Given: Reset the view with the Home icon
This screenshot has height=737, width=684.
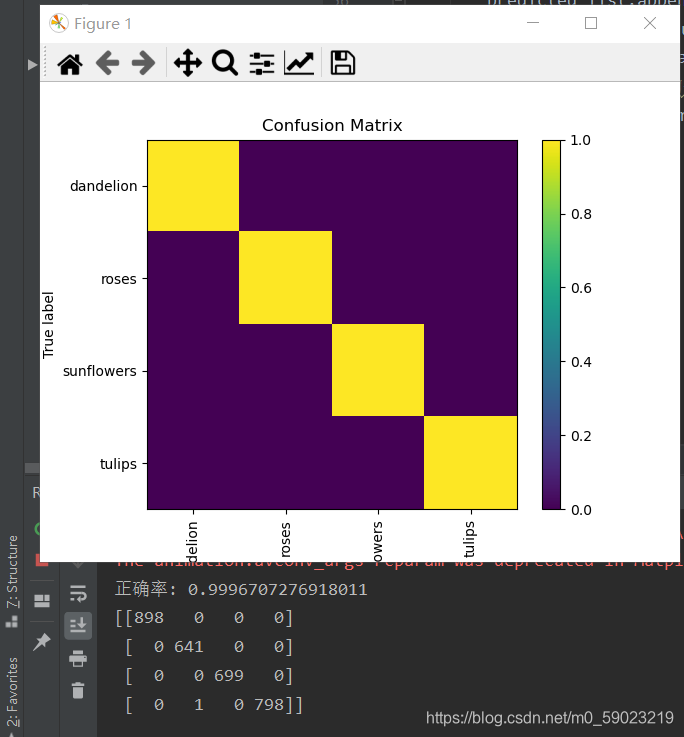Looking at the screenshot, I should pos(70,63).
